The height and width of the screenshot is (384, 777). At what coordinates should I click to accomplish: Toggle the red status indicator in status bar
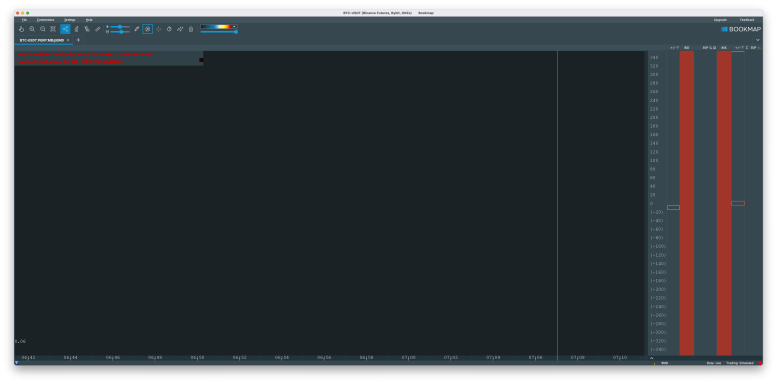pos(760,363)
